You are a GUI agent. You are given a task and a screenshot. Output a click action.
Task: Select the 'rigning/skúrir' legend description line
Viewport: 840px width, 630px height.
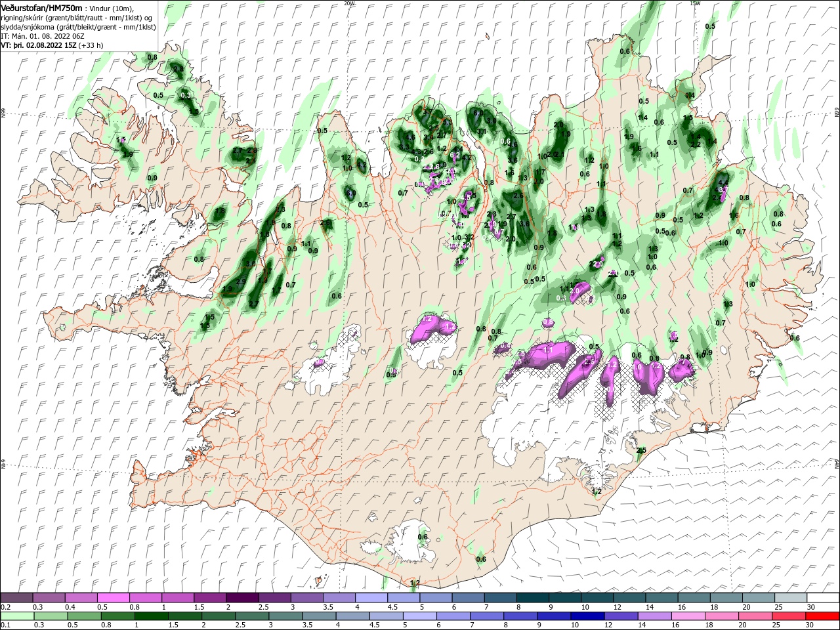[76, 17]
